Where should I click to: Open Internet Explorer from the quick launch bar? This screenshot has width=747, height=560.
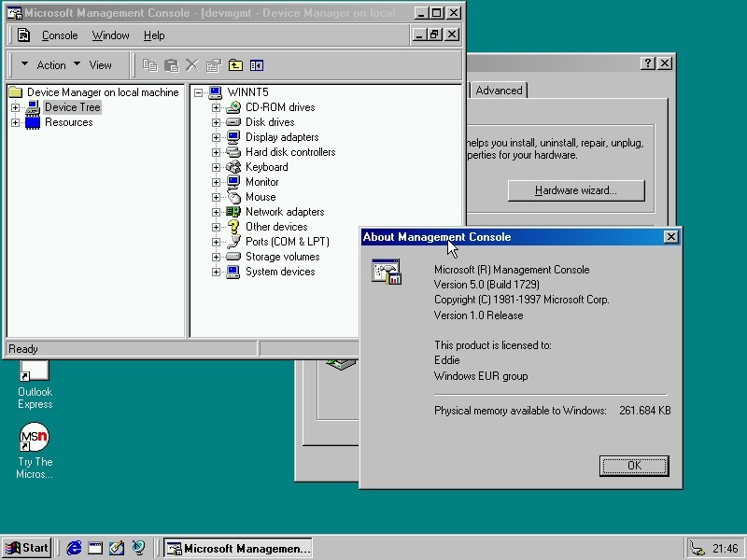pos(74,548)
